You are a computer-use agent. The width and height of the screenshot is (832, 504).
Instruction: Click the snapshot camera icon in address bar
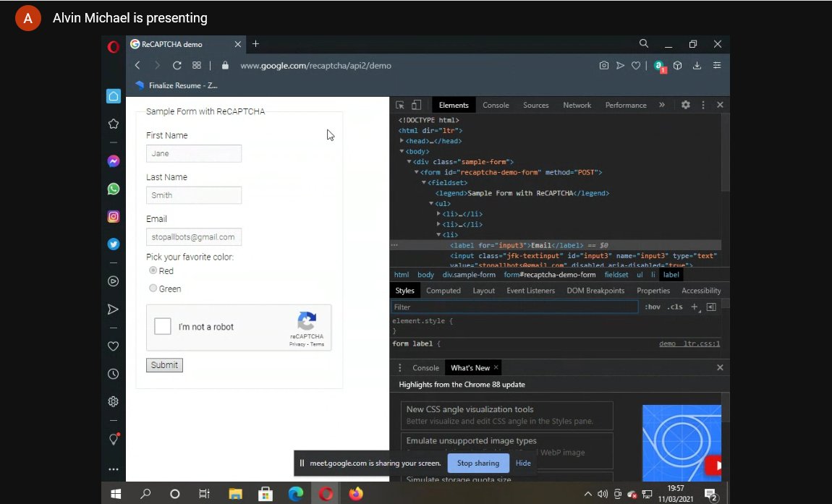tap(604, 65)
